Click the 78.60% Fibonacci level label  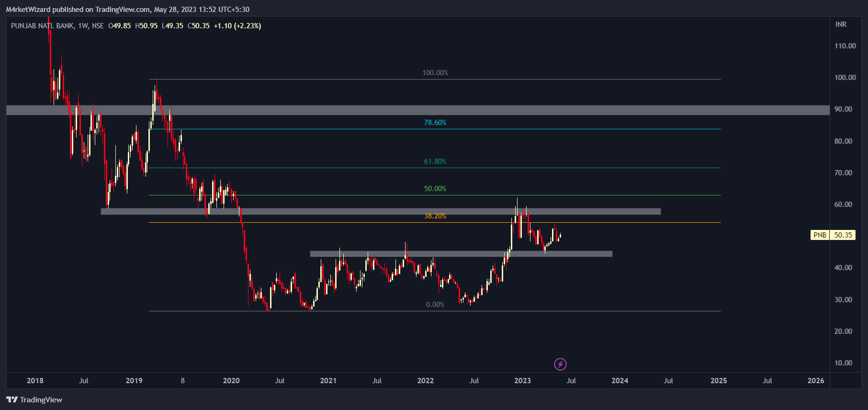(x=435, y=123)
